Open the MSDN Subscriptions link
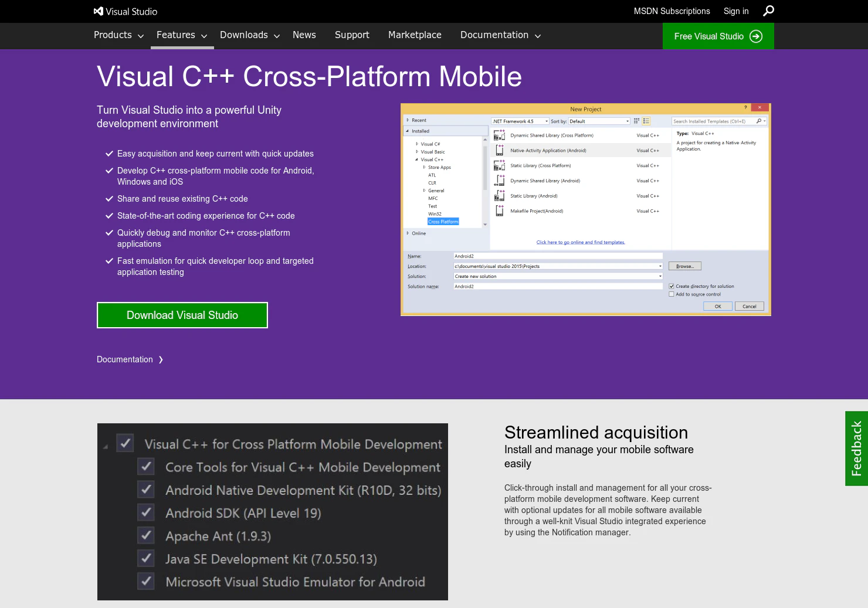Screen dimensions: 868x608 672,11
